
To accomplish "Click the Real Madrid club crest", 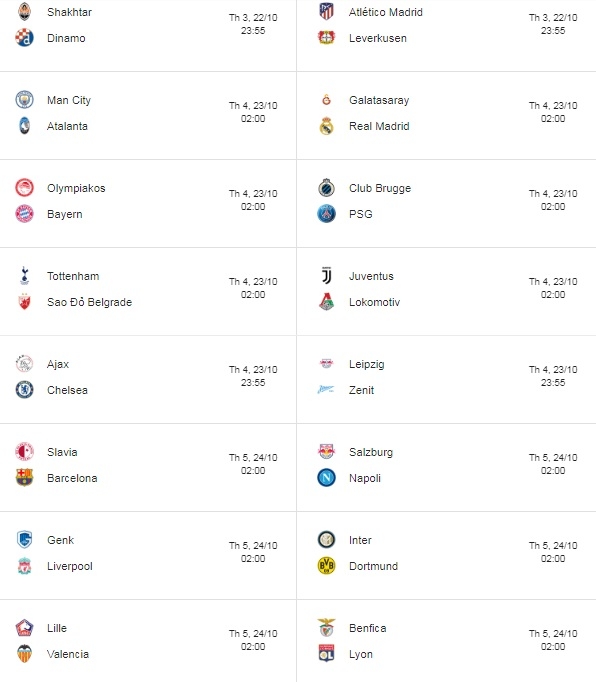I will point(326,126).
